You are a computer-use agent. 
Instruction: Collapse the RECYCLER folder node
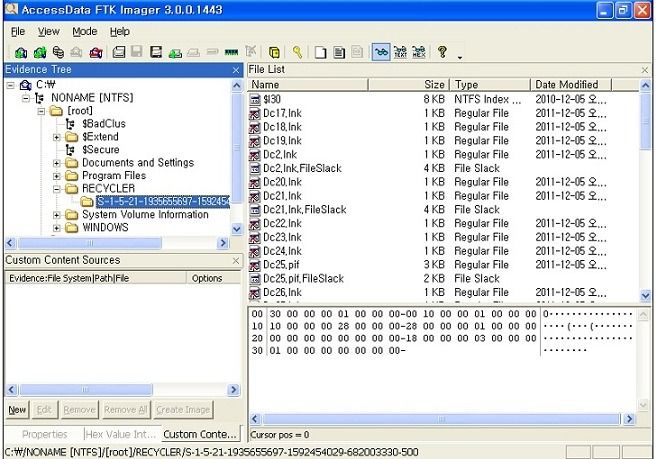click(x=57, y=189)
